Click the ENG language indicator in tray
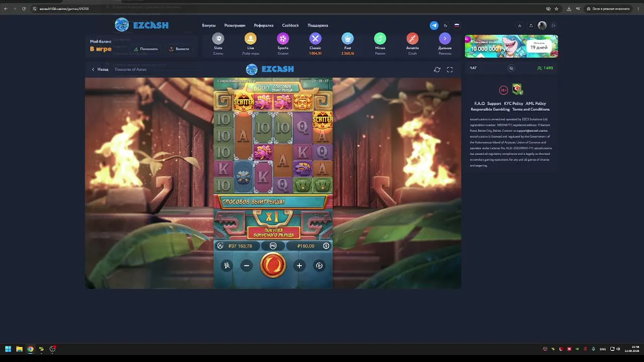 point(603,349)
